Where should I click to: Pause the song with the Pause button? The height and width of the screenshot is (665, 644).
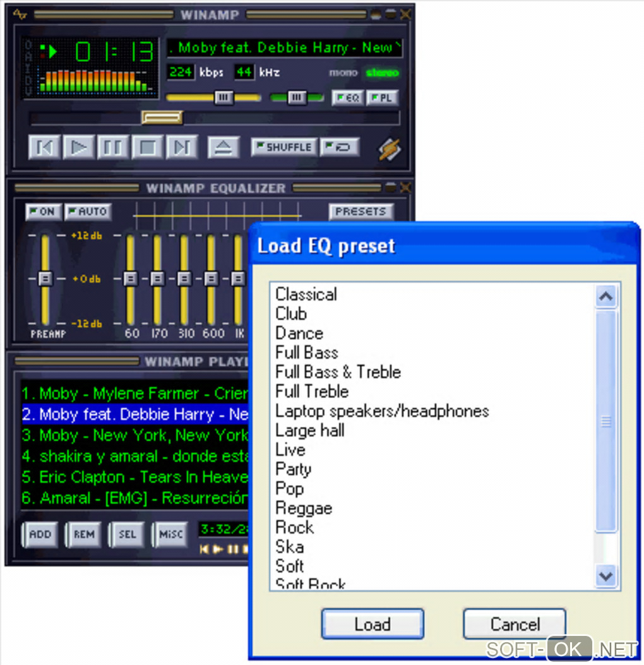click(113, 148)
